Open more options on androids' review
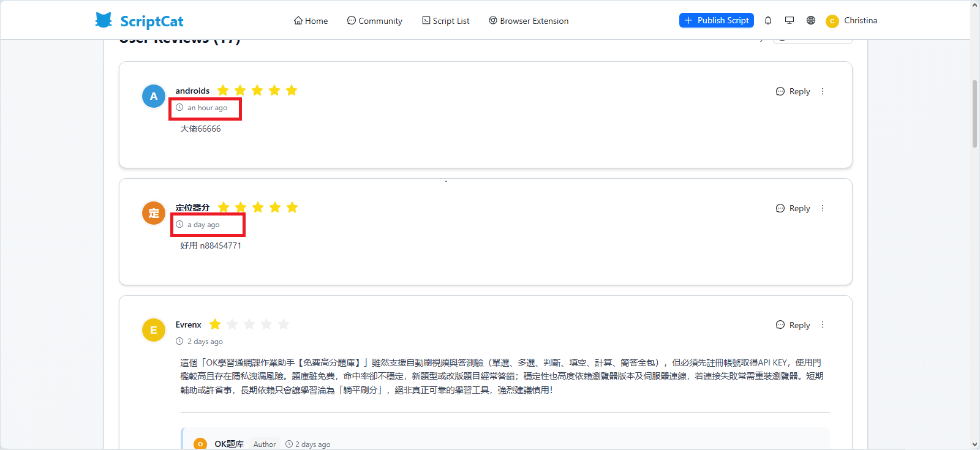The image size is (980, 450). [823, 91]
